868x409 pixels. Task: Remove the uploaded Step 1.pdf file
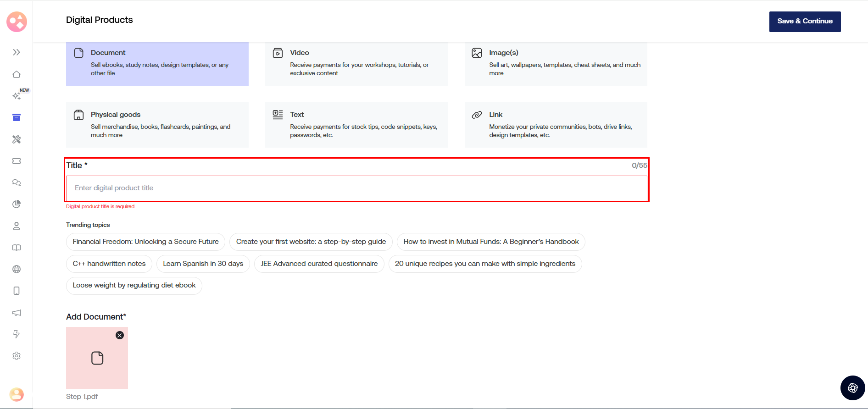click(120, 335)
